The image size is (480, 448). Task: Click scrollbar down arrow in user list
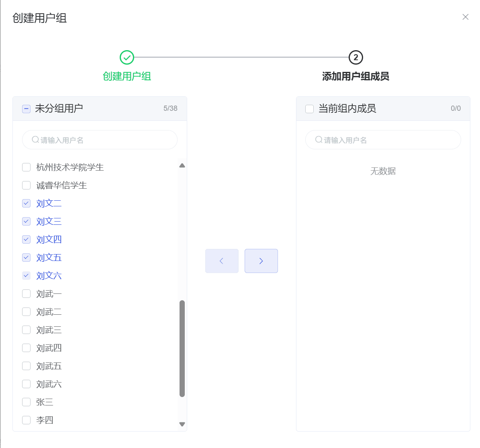point(182,424)
